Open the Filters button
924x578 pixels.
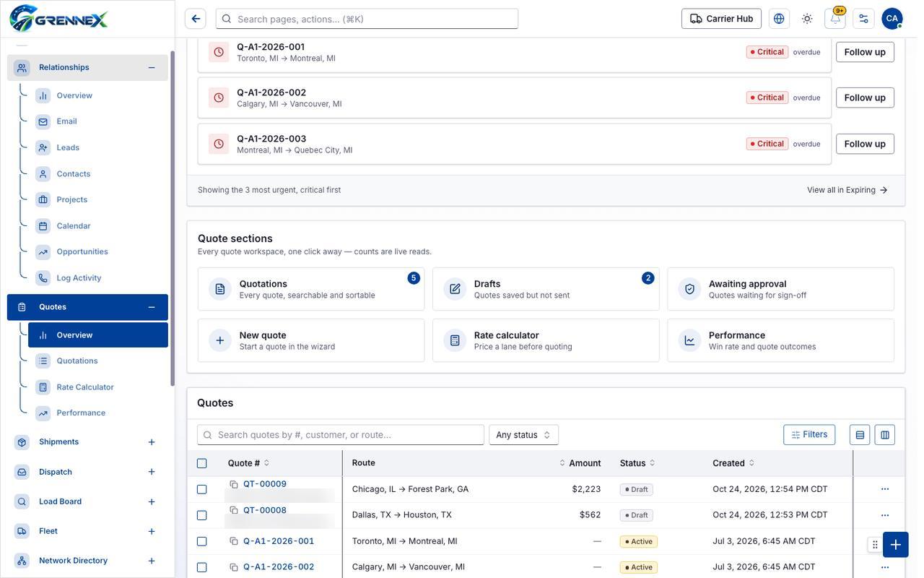pyautogui.click(x=809, y=434)
